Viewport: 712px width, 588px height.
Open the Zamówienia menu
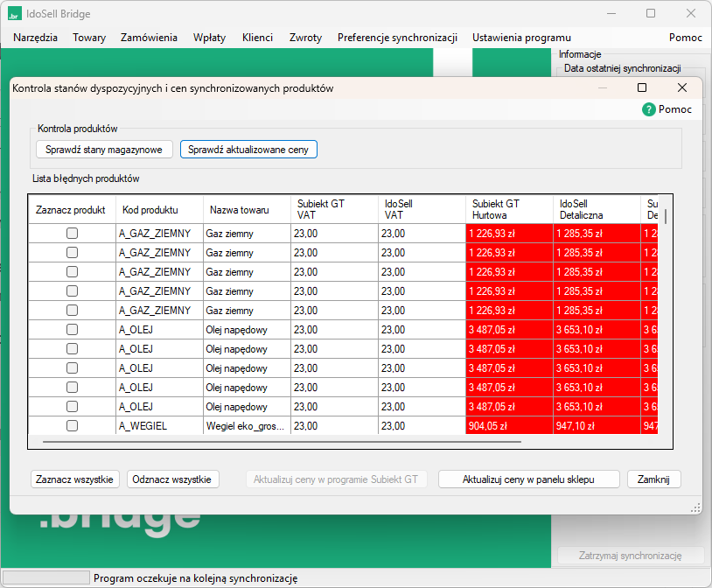click(x=149, y=38)
